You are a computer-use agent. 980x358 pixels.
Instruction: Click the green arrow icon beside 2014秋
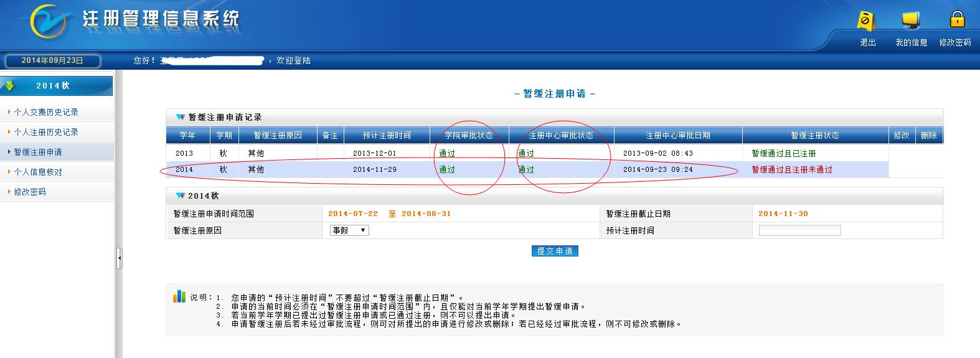pos(10,86)
